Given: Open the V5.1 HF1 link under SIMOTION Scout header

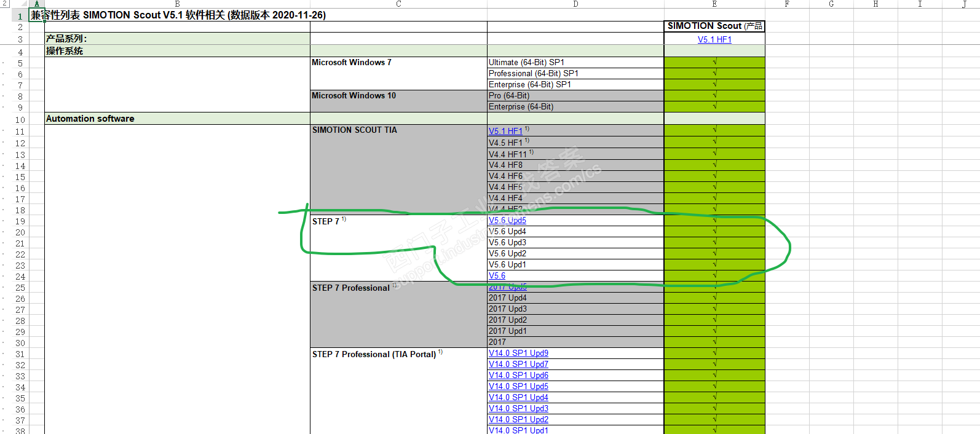Looking at the screenshot, I should pos(714,39).
